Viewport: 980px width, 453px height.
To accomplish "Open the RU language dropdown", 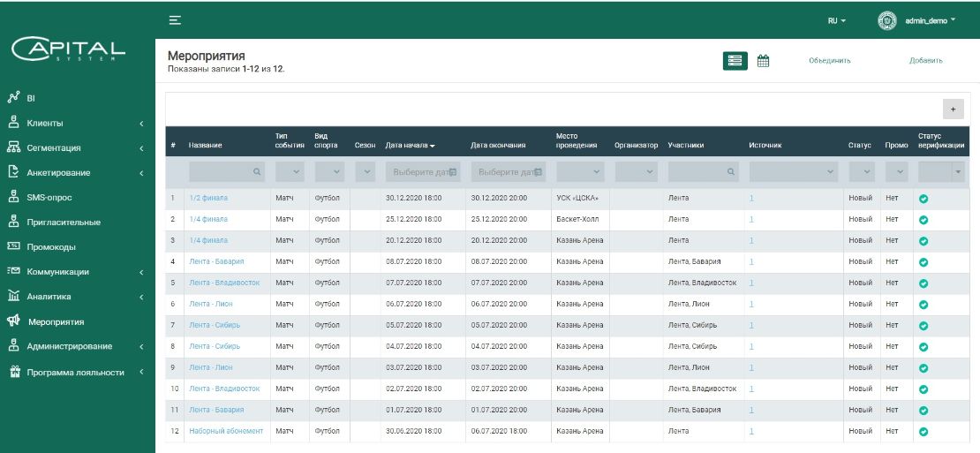I will (836, 20).
